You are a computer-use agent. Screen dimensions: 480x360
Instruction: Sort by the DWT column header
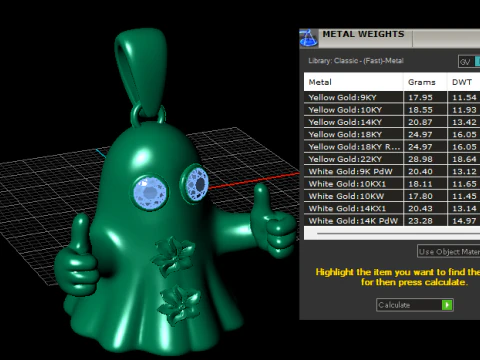click(x=464, y=82)
